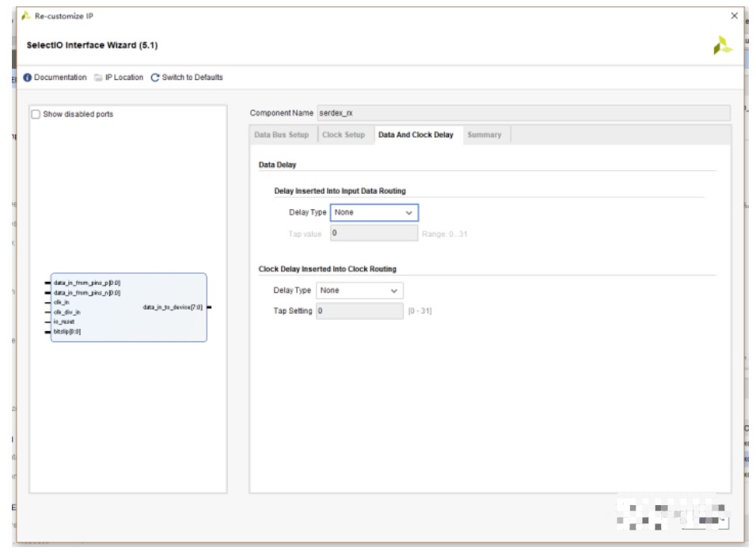The width and height of the screenshot is (756, 555).
Task: Open the Clock Setup tab
Action: [344, 135]
